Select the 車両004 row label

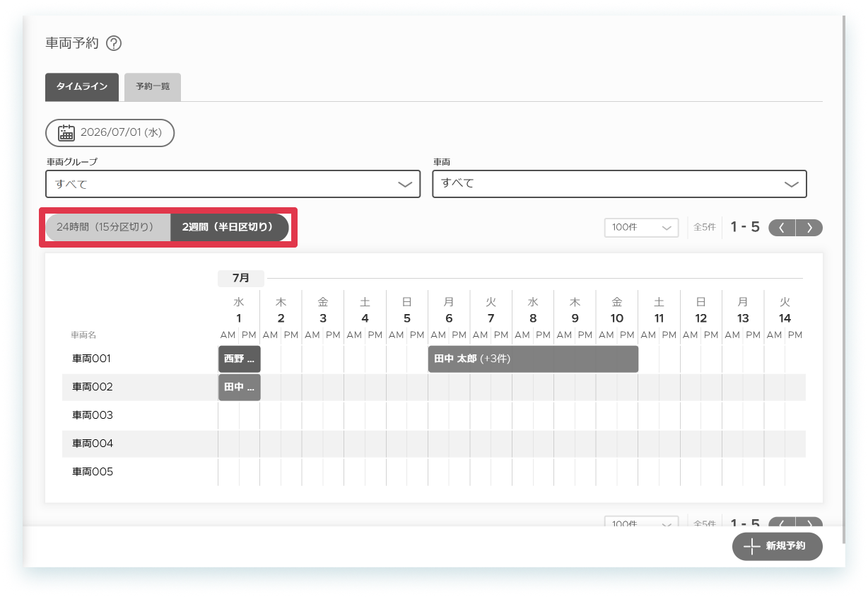pos(93,444)
